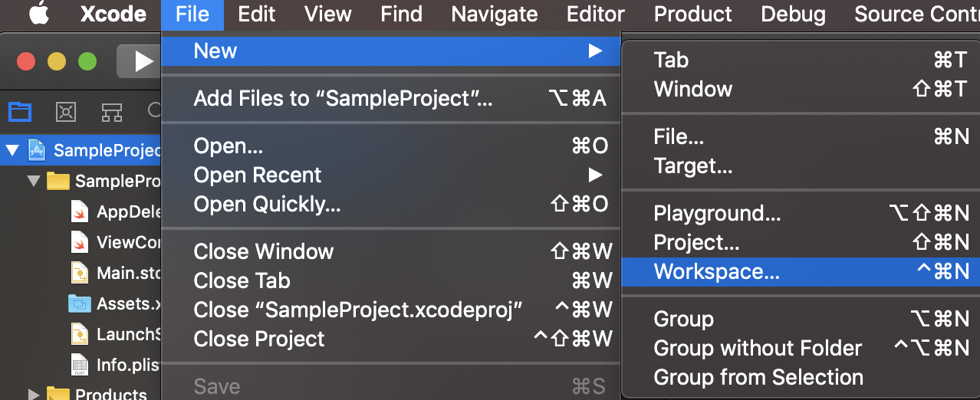980x400 pixels.
Task: Expand the Products folder
Action: point(33,395)
